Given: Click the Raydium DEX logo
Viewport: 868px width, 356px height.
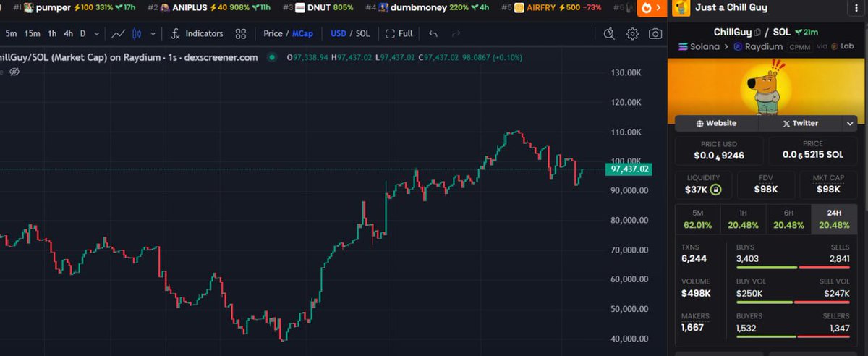Looking at the screenshot, I should click(x=739, y=46).
